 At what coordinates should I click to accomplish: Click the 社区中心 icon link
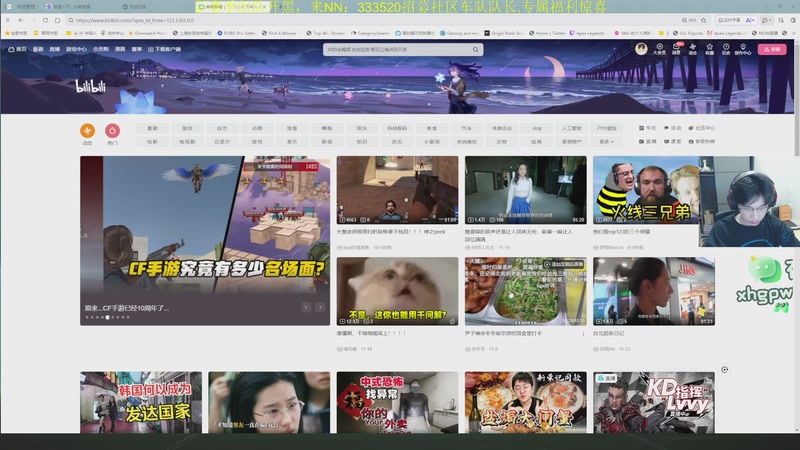(x=702, y=128)
